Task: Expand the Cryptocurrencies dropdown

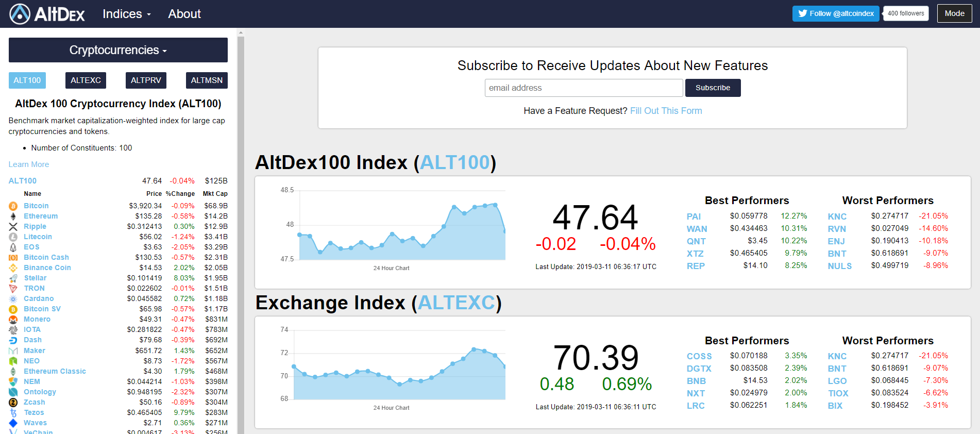Action: [118, 50]
